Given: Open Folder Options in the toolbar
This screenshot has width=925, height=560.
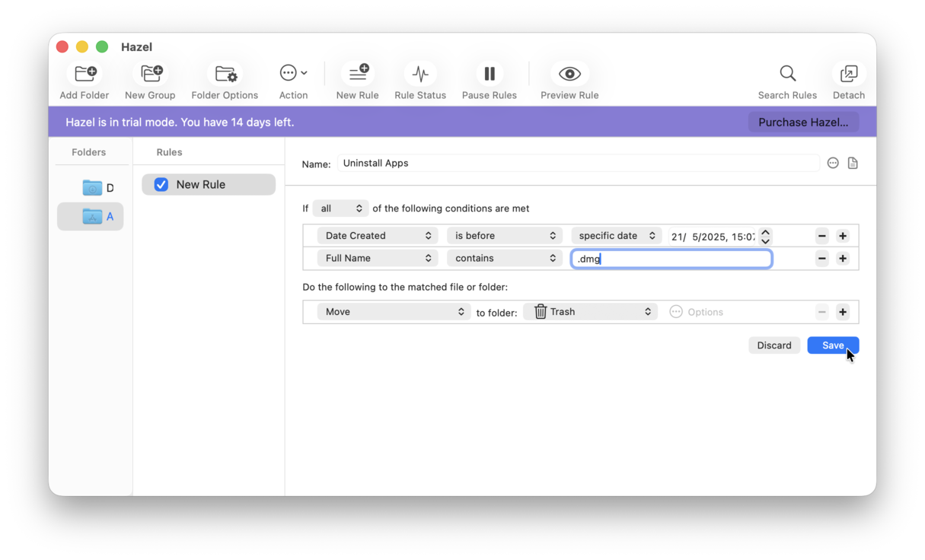Looking at the screenshot, I should pyautogui.click(x=225, y=74).
